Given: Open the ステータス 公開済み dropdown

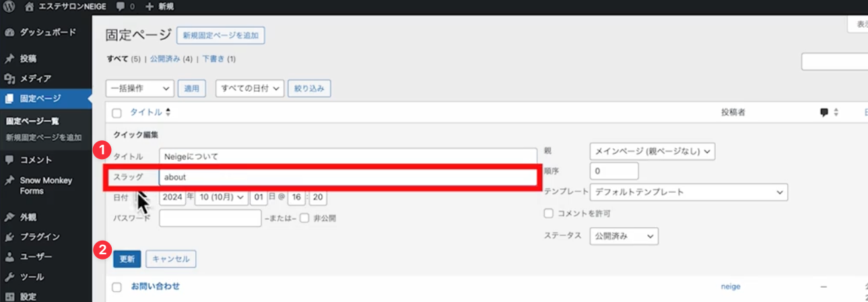Looking at the screenshot, I should tap(623, 237).
